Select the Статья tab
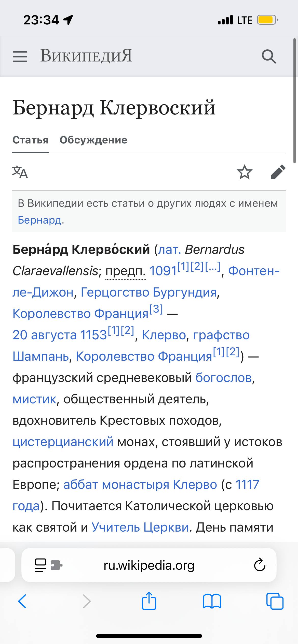Viewport: 298px width, 644px height. pyautogui.click(x=30, y=140)
